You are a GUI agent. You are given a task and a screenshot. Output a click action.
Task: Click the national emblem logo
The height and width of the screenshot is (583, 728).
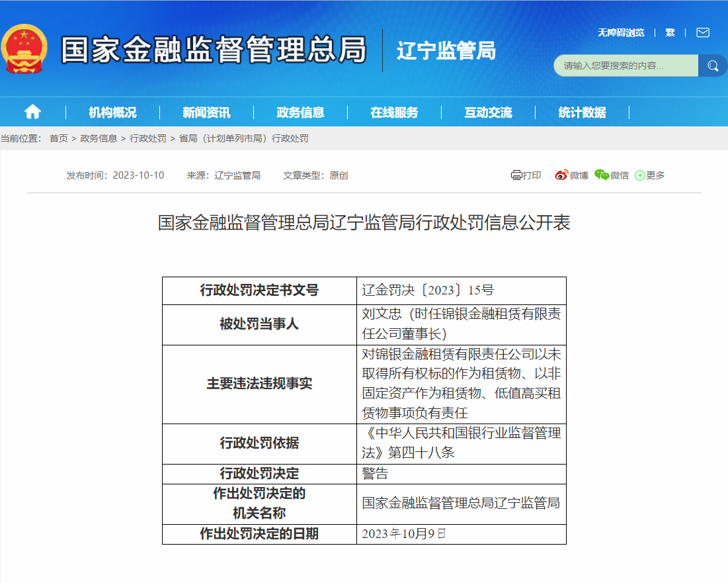[24, 50]
